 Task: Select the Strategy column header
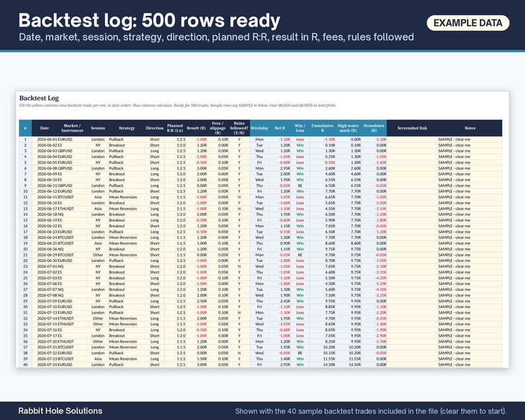point(126,128)
